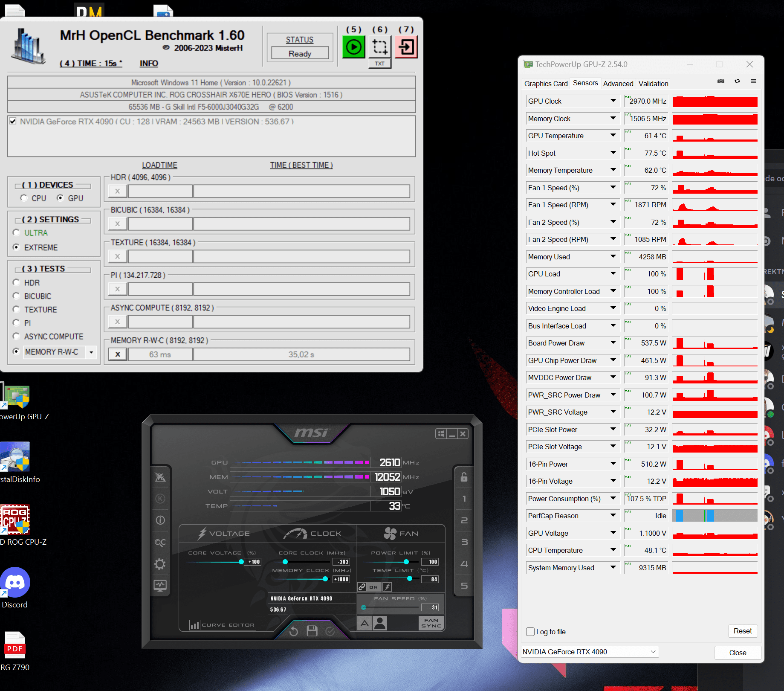
Task: Open PerfCap Reason dropdown
Action: point(613,516)
